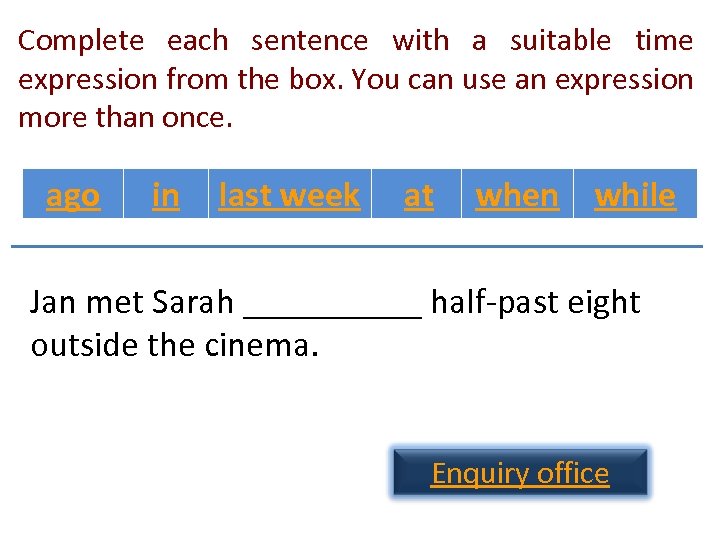Select the "ago" time expression
Viewport: 720px width, 540px height.
[73, 195]
